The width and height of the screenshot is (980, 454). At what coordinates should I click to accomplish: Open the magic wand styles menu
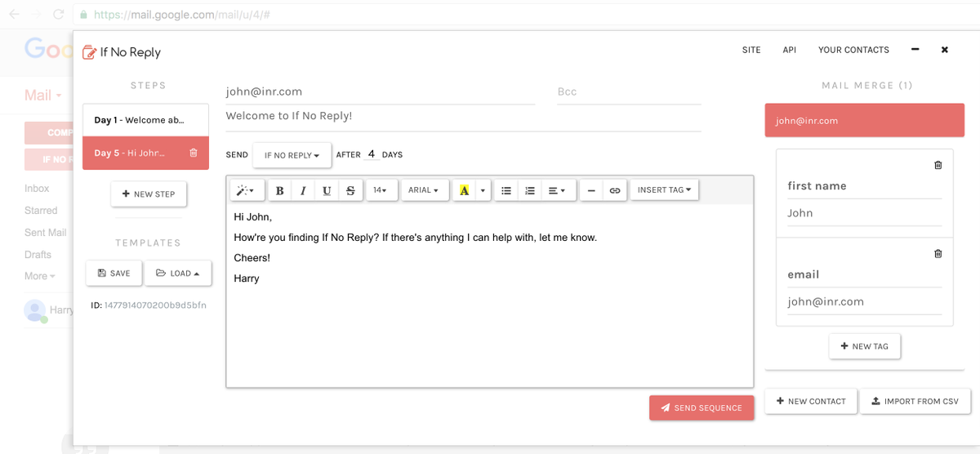(x=246, y=190)
